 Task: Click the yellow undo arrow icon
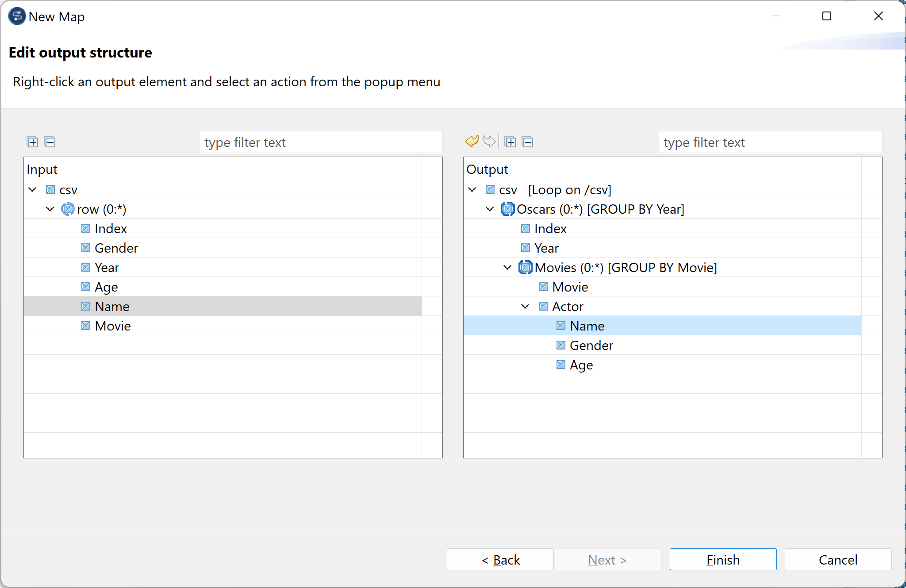point(472,142)
